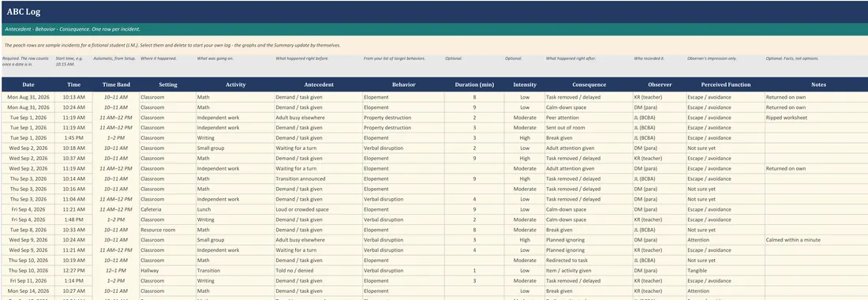Select the Intensity column header

pyautogui.click(x=524, y=84)
